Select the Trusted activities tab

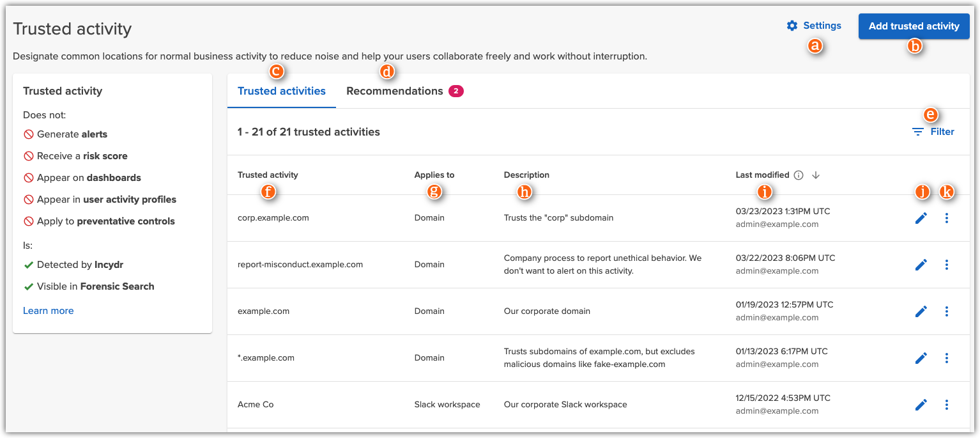(281, 91)
